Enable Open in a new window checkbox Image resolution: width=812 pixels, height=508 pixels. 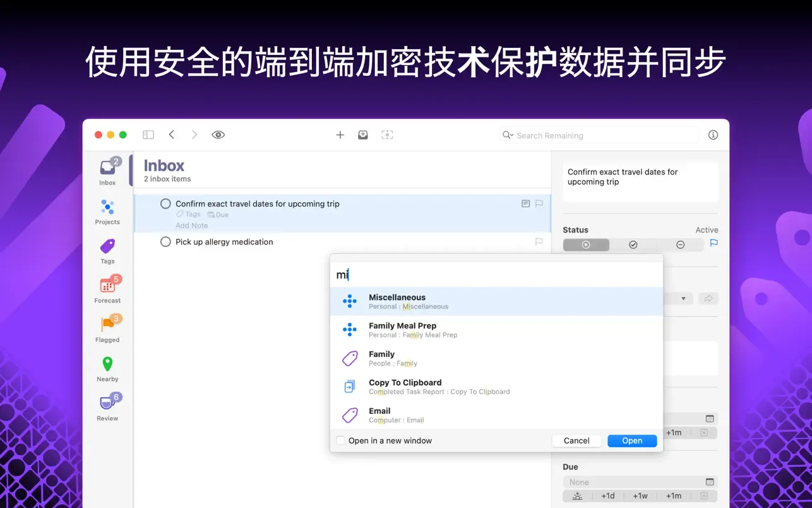[340, 440]
